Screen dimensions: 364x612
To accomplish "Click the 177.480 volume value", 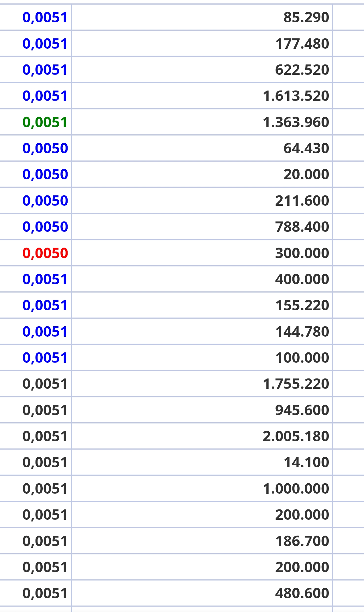I will [x=302, y=44].
